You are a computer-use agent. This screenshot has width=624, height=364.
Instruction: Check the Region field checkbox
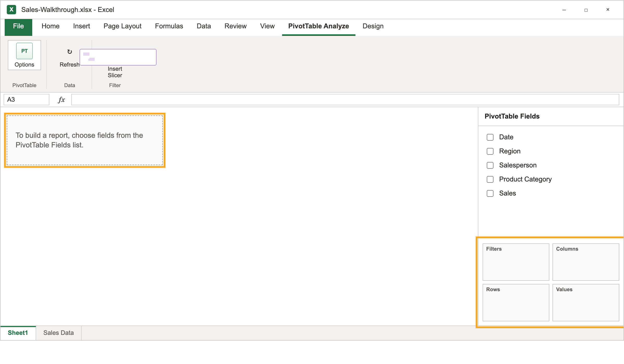[x=490, y=151]
